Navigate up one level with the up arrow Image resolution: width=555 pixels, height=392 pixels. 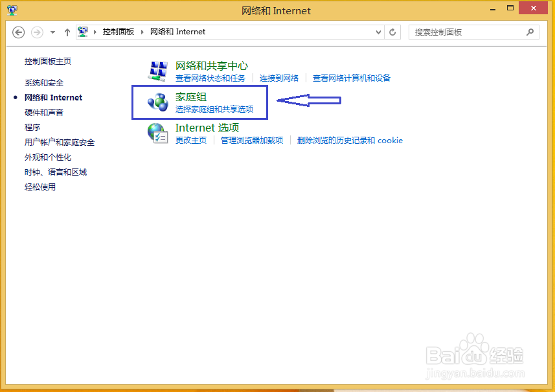tap(67, 32)
